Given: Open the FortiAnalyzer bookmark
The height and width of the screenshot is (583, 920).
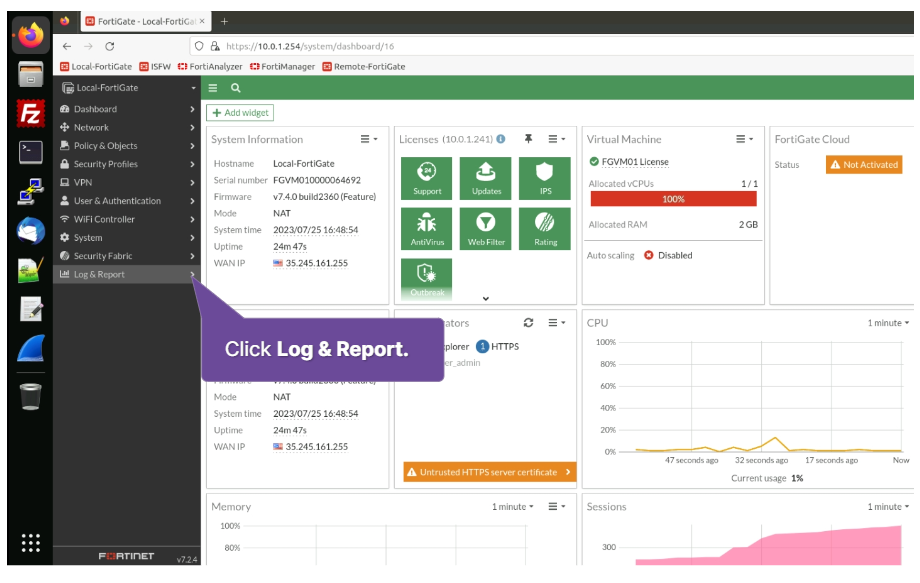Looking at the screenshot, I should pos(210,66).
